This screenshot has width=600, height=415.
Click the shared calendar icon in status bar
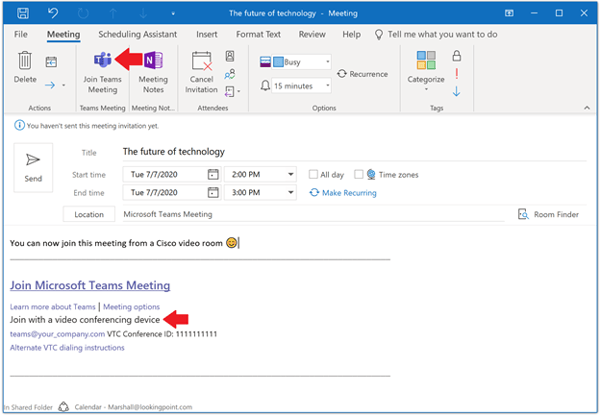[64, 407]
